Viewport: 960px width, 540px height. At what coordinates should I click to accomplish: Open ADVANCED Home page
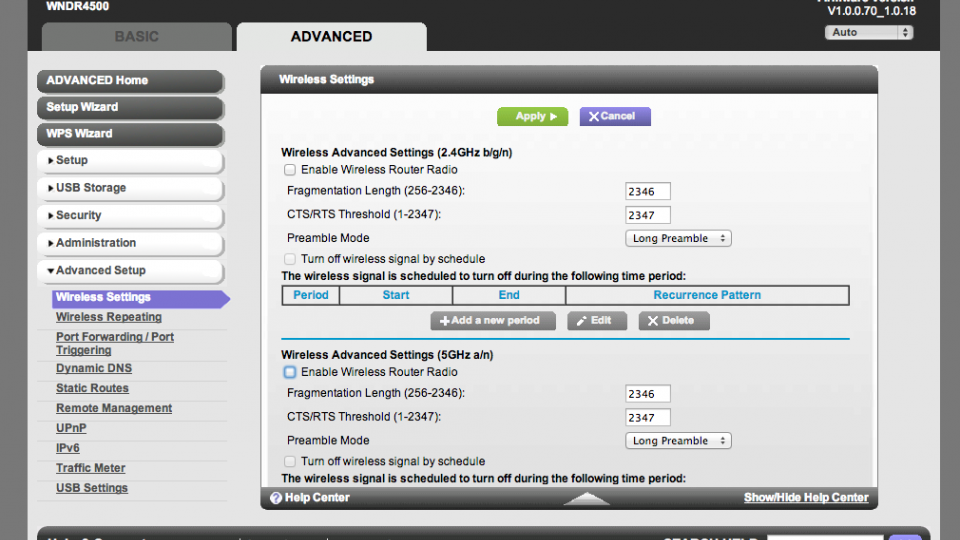click(x=130, y=81)
